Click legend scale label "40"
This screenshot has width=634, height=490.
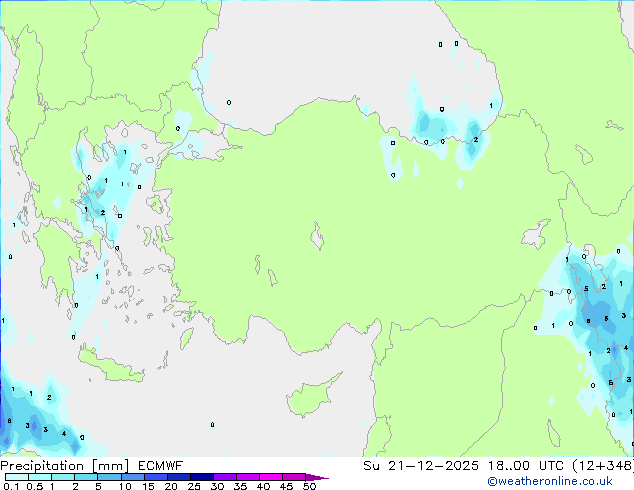pos(264,486)
